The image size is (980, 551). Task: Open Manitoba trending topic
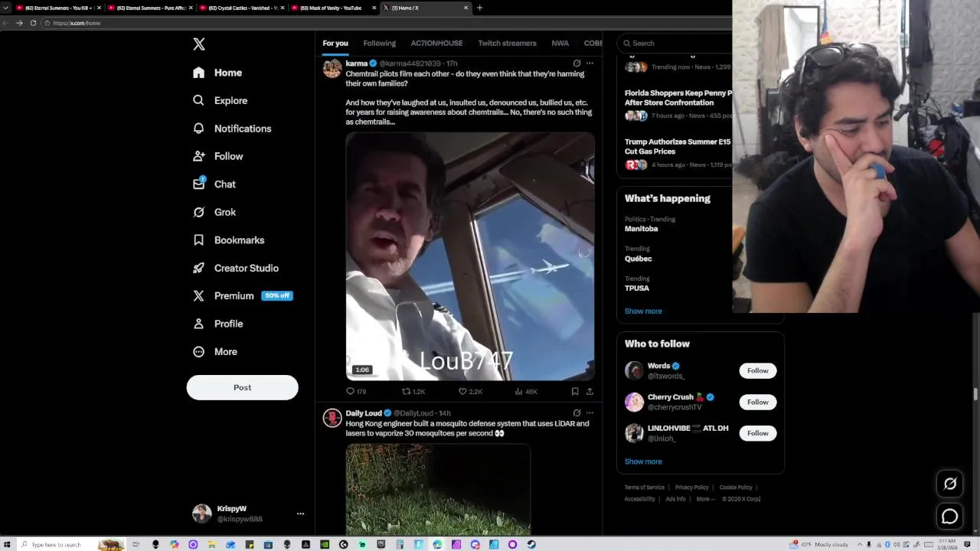[641, 229]
